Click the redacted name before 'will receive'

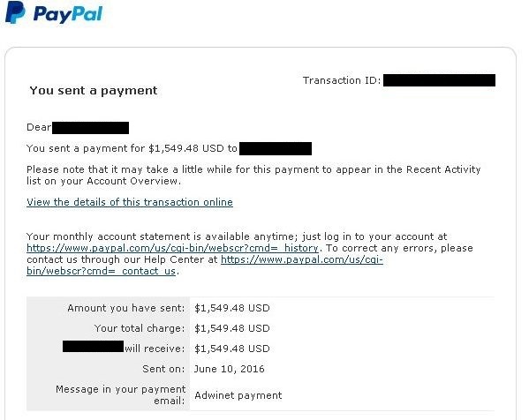tap(93, 347)
